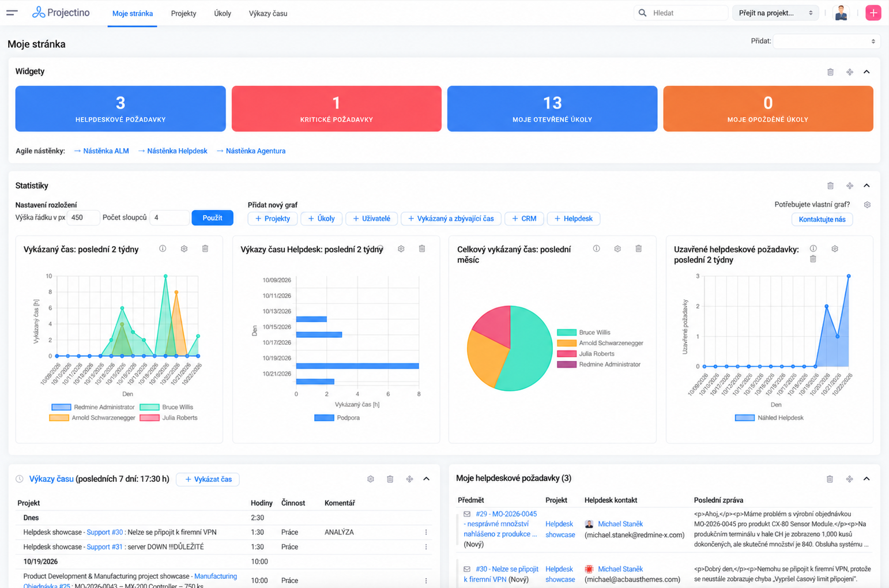Open row menu for Support #30 time entry
Screen dimensions: 889x588
[x=426, y=532]
